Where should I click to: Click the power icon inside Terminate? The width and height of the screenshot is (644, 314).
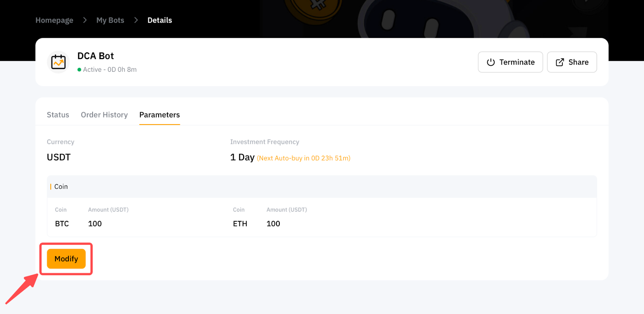click(491, 62)
